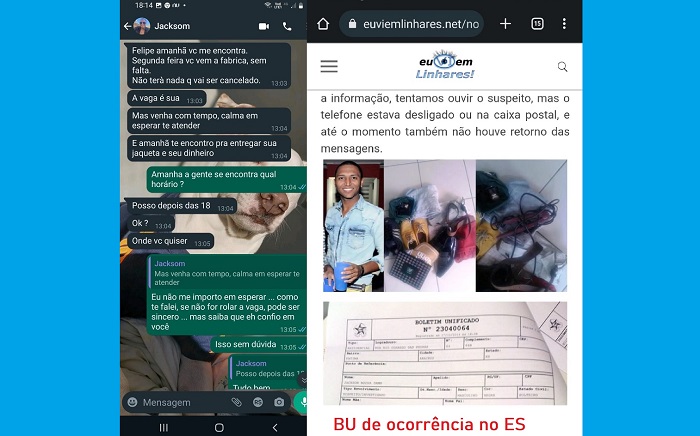The height and width of the screenshot is (436, 700).
Task: Tap quoted reply 'Mas venha com tempo' in green bubble
Action: (x=228, y=273)
